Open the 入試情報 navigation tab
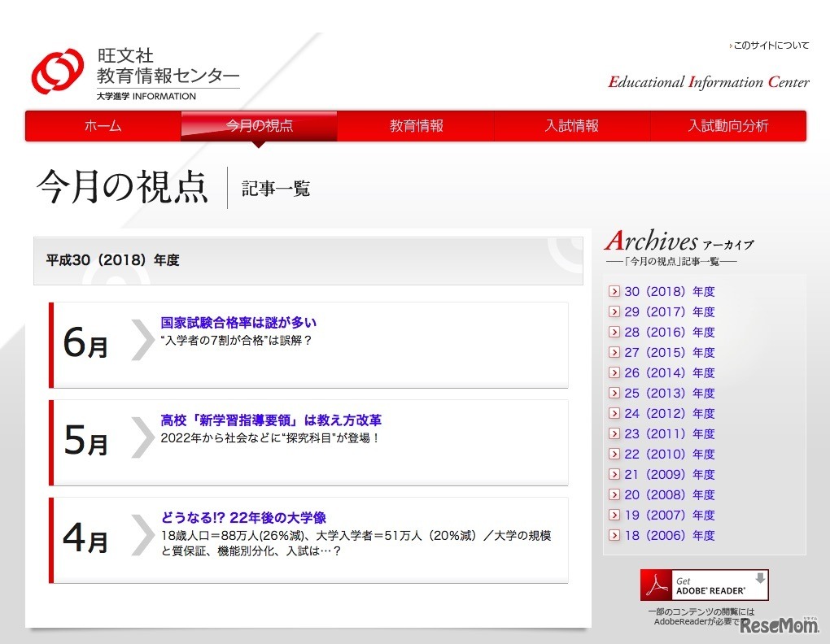The height and width of the screenshot is (644, 830). coord(572,126)
